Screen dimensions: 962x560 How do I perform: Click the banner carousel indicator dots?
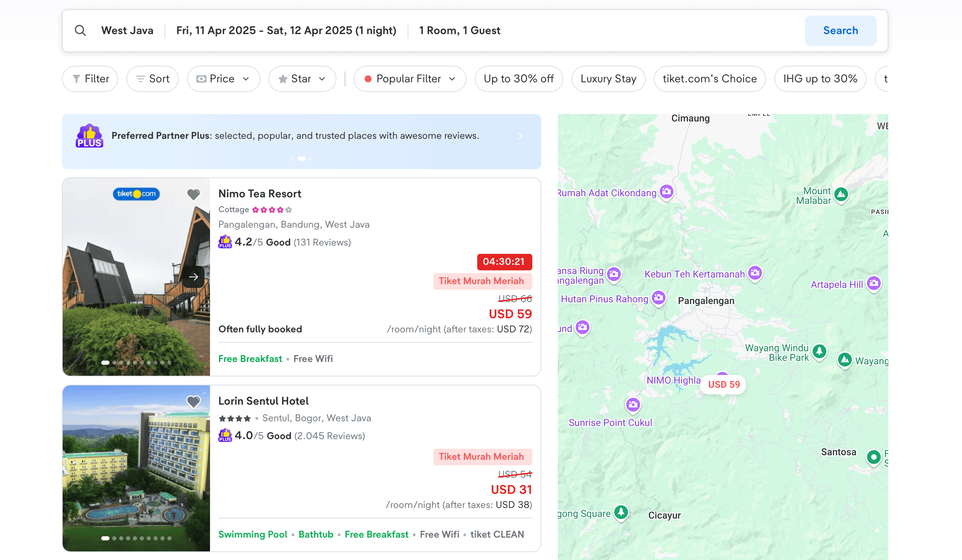coord(302,159)
